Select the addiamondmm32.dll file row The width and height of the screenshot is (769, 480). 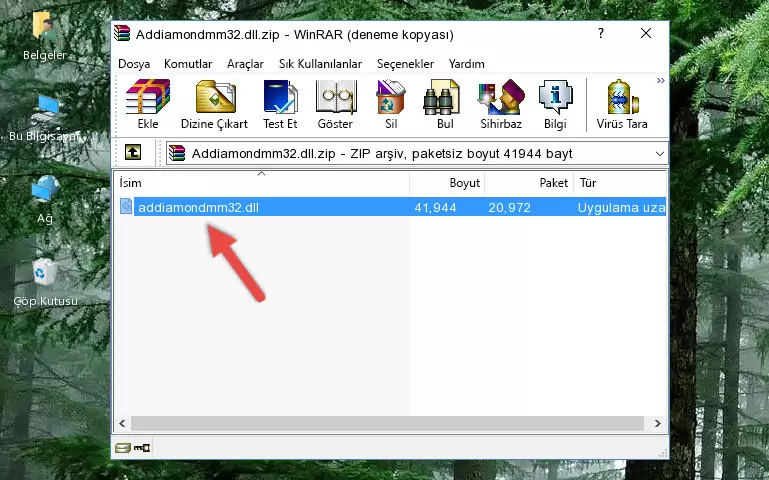tap(391, 207)
